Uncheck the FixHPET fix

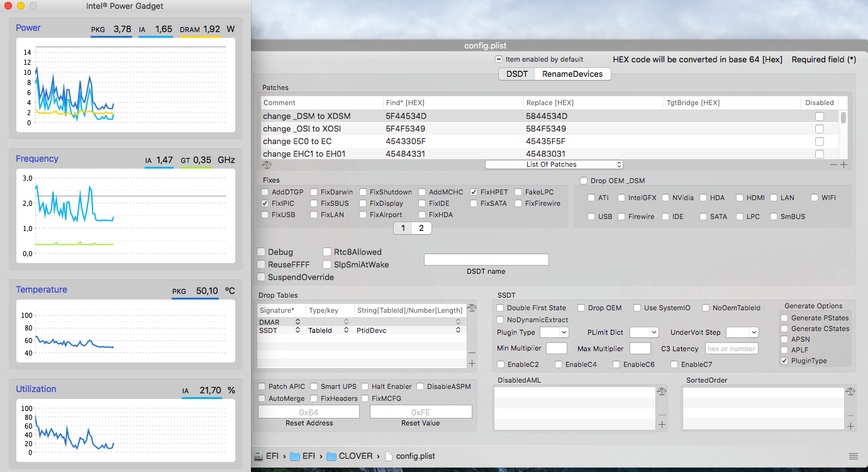pyautogui.click(x=474, y=192)
